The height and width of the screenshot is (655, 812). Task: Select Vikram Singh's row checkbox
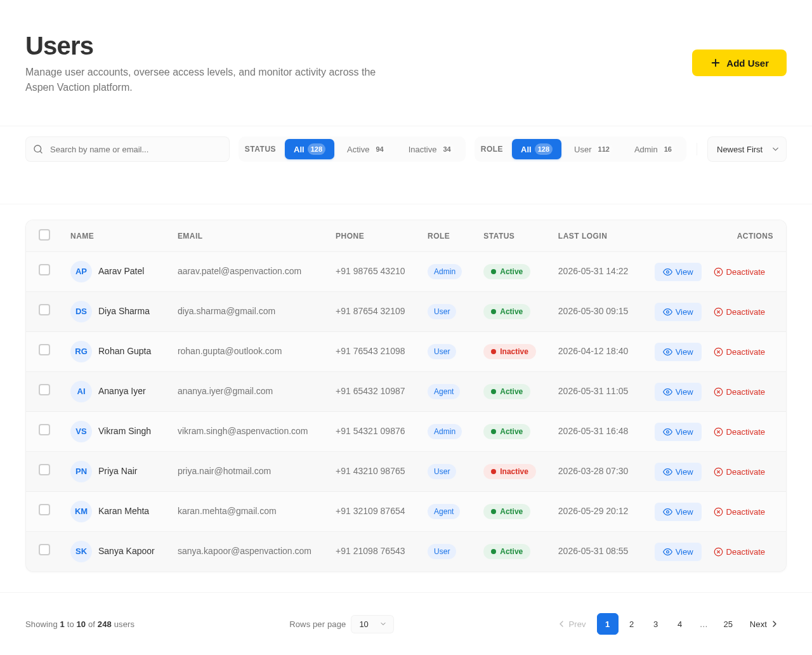44,430
